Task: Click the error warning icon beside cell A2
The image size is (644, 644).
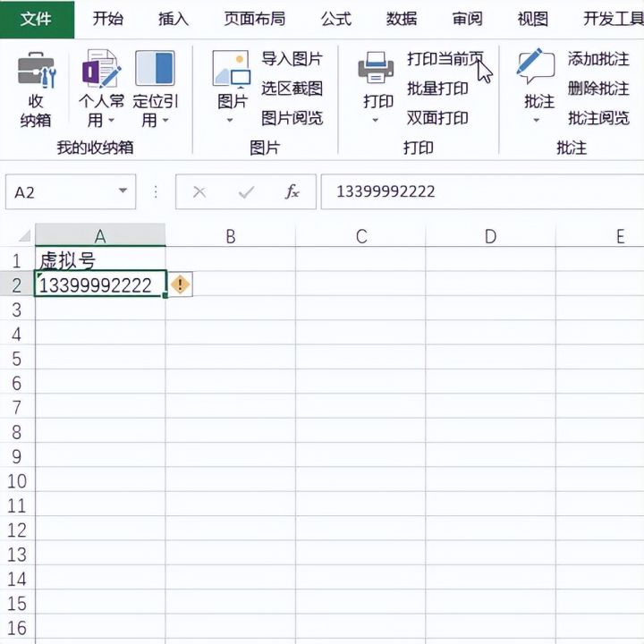Action: coord(180,284)
